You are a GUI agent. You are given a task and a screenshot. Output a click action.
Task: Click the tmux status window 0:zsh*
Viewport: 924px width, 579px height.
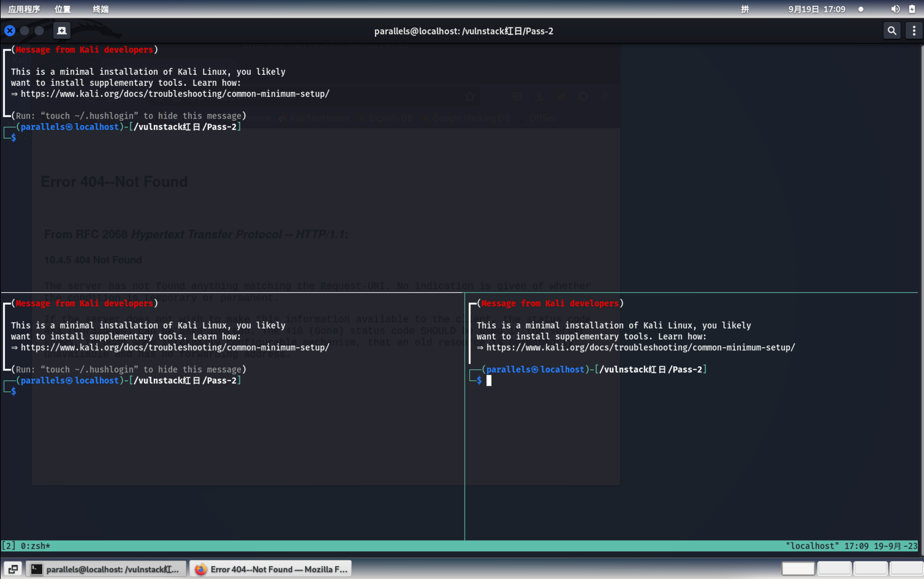coord(35,546)
